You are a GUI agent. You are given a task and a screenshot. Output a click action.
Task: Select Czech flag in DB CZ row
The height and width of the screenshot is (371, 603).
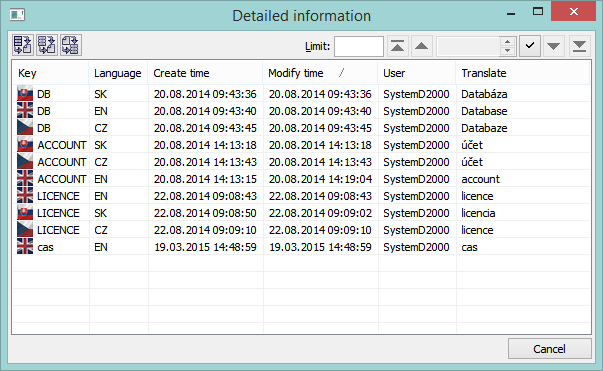coord(25,128)
